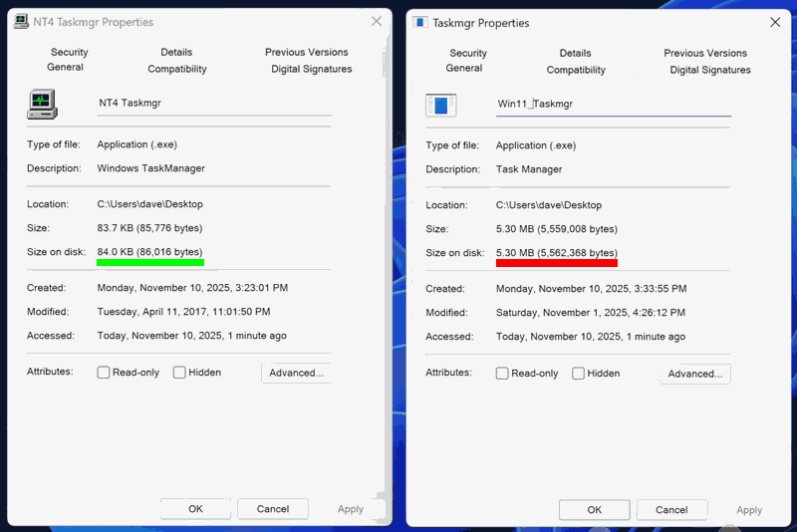Switch to Details tab for Win11_Taskmgr
This screenshot has width=797, height=532.
tap(575, 53)
